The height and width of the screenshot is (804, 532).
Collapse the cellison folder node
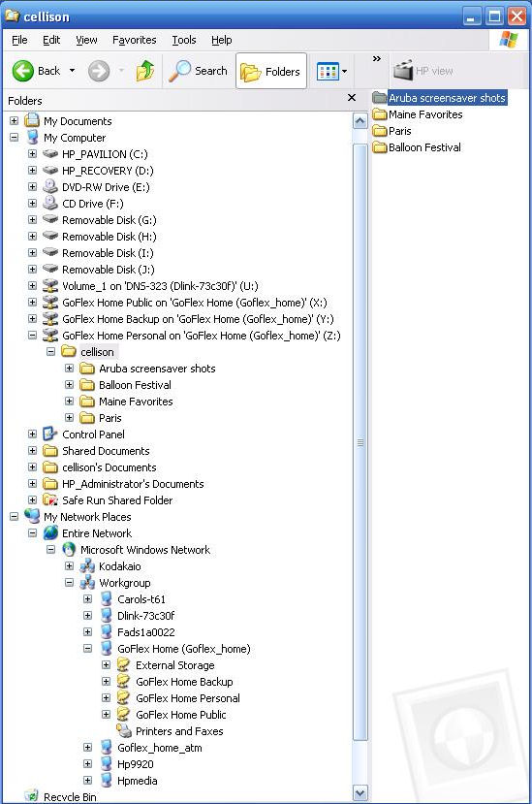50,352
